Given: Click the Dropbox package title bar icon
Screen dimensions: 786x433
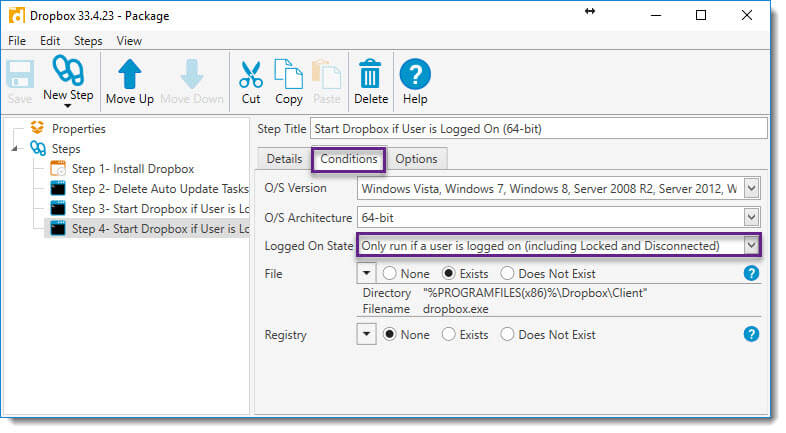Looking at the screenshot, I should tap(17, 16).
